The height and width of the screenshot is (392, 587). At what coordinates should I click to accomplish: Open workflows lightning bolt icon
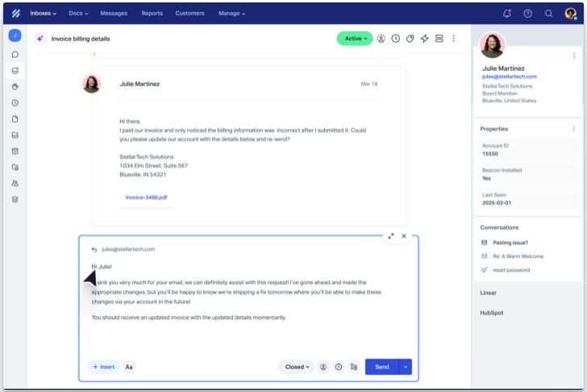tap(425, 39)
